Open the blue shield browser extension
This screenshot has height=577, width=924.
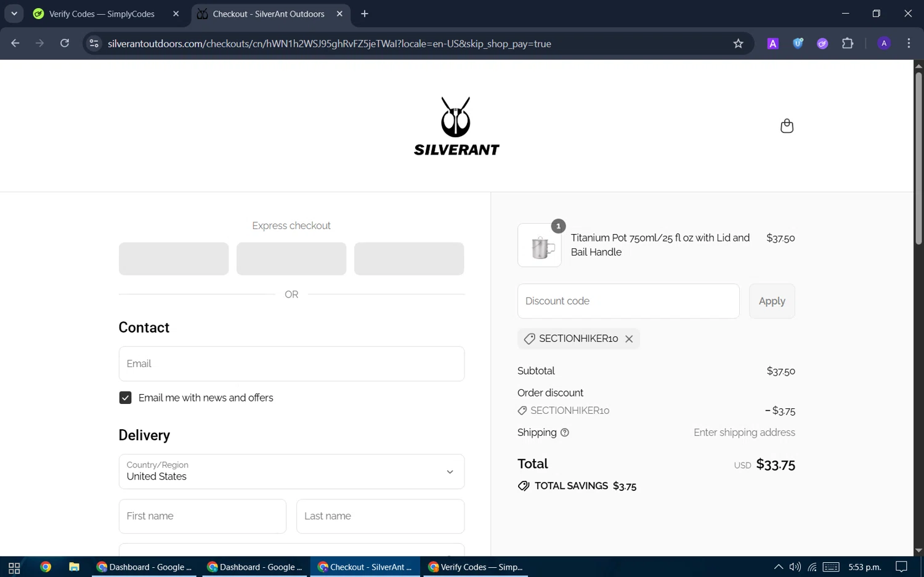pos(798,43)
